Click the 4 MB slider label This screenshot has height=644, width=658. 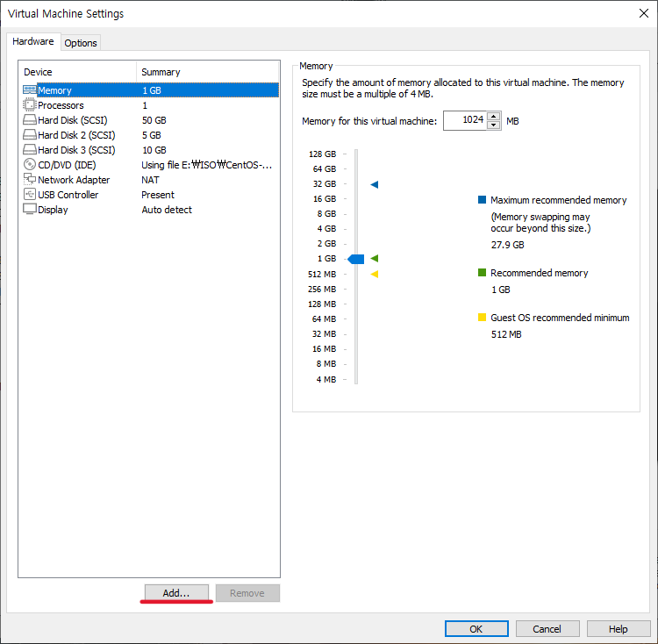[x=326, y=379]
